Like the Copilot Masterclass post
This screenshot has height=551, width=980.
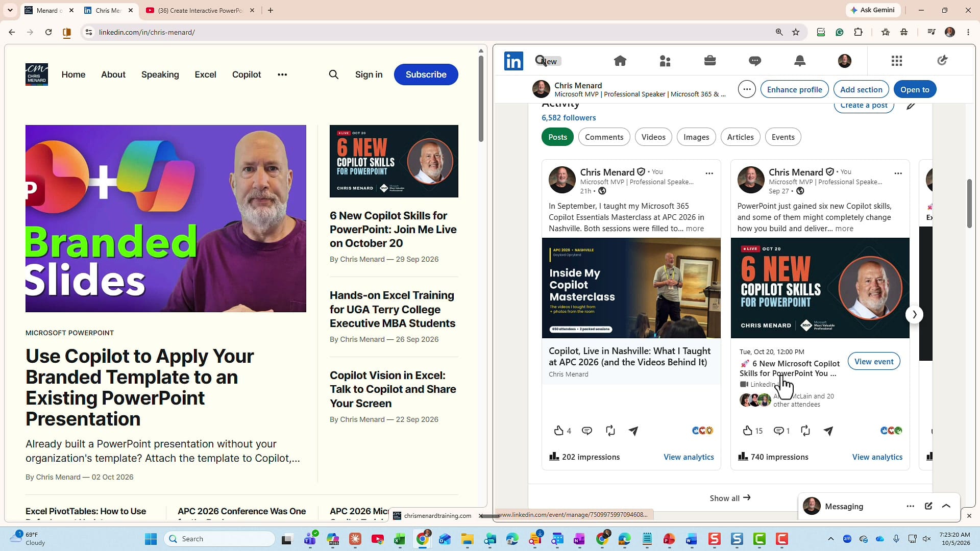[x=559, y=431]
